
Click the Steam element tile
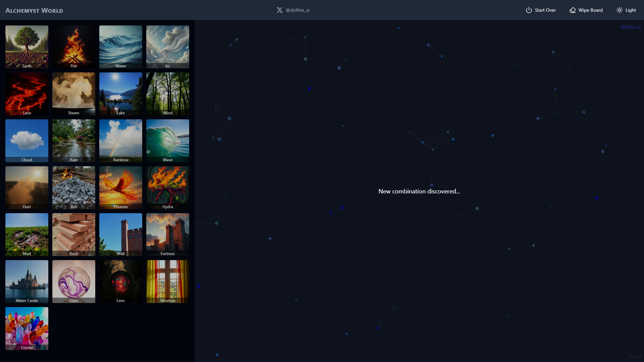pos(74,94)
